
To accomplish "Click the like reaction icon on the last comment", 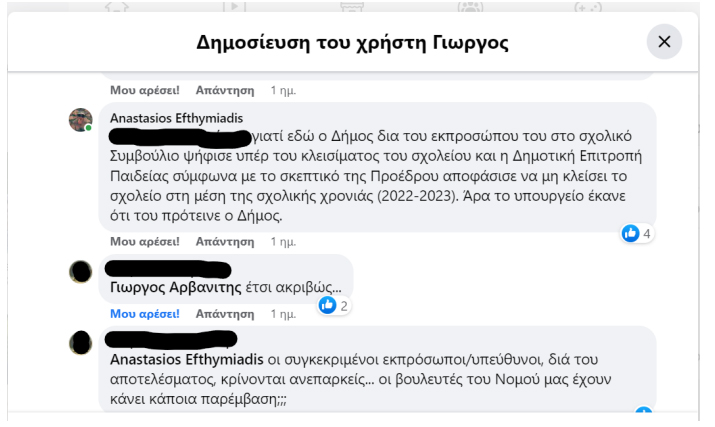I will click(643, 414).
